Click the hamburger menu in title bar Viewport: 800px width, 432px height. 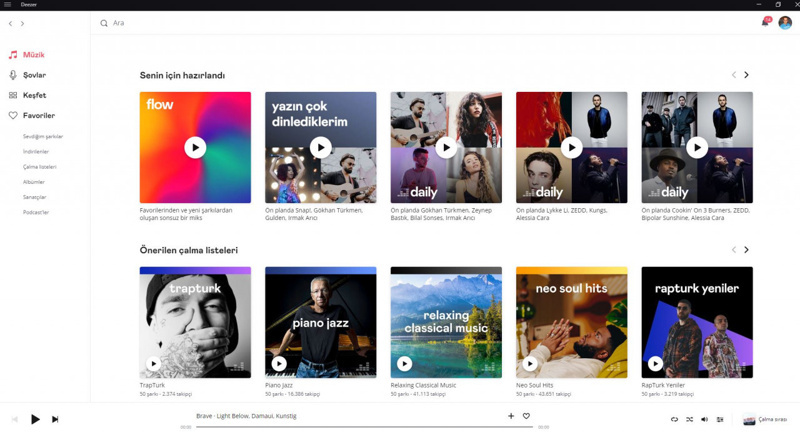pyautogui.click(x=7, y=4)
